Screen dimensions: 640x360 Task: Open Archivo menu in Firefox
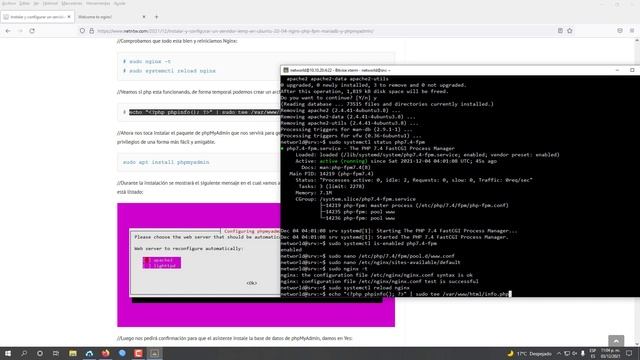[9, 3]
